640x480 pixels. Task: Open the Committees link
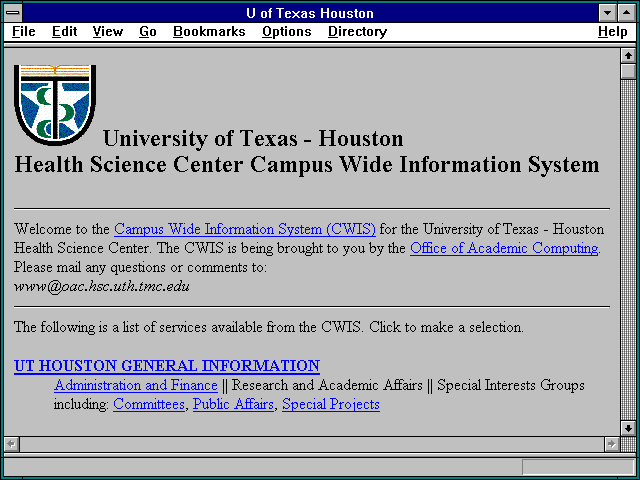149,404
